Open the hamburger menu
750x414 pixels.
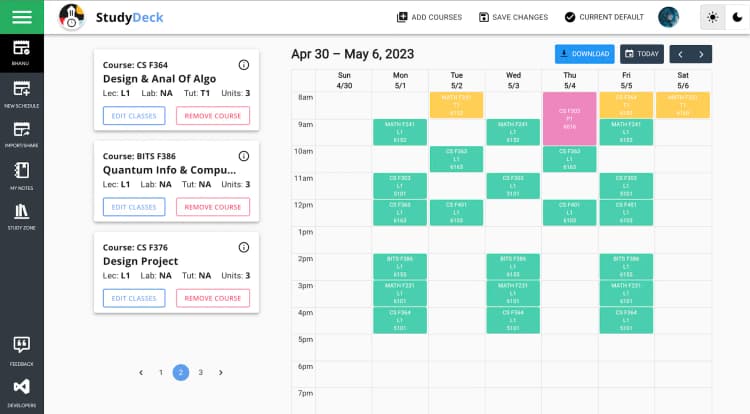(x=21, y=17)
